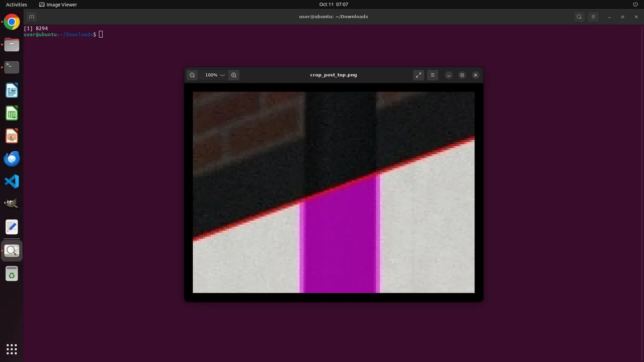The image size is (644, 362).
Task: Switch to Terminal from the dock
Action: tap(12, 67)
